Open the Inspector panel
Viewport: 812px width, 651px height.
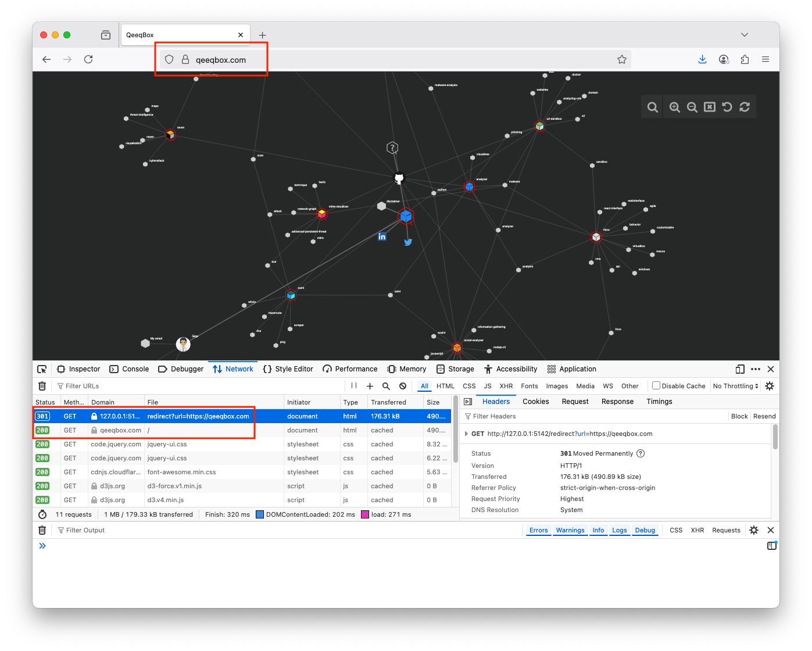pyautogui.click(x=78, y=369)
